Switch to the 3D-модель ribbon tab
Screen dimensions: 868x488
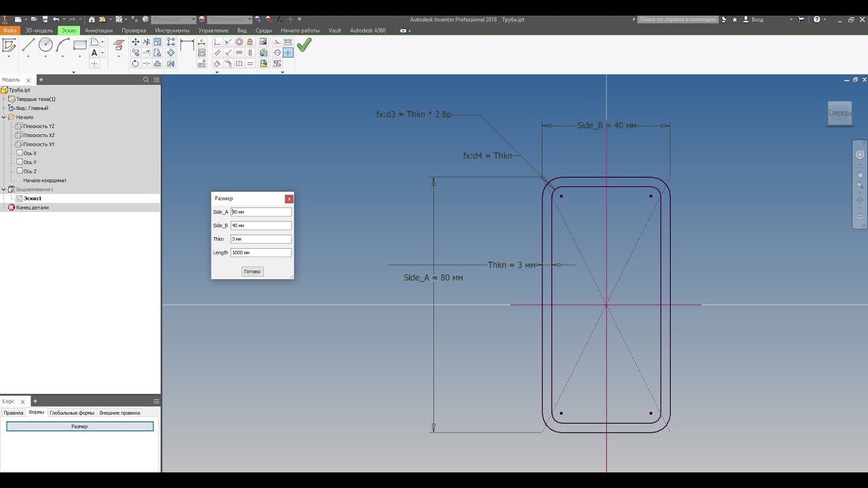coord(39,30)
